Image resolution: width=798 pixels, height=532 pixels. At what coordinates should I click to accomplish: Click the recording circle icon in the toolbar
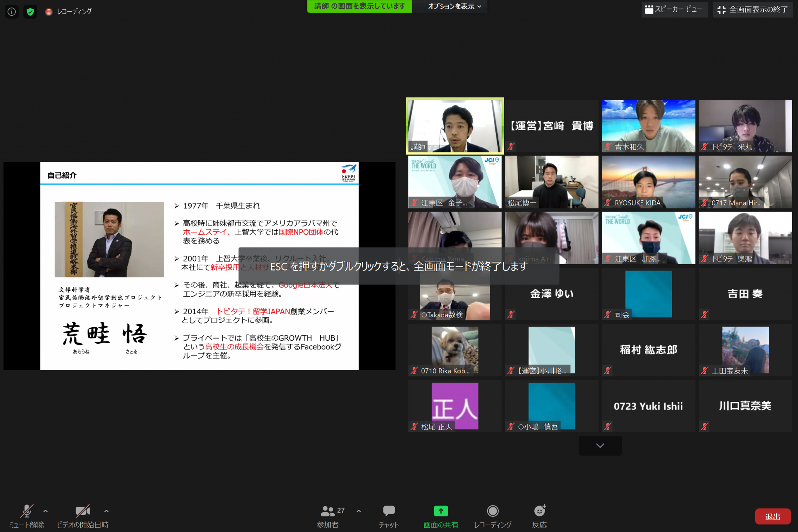pyautogui.click(x=493, y=511)
